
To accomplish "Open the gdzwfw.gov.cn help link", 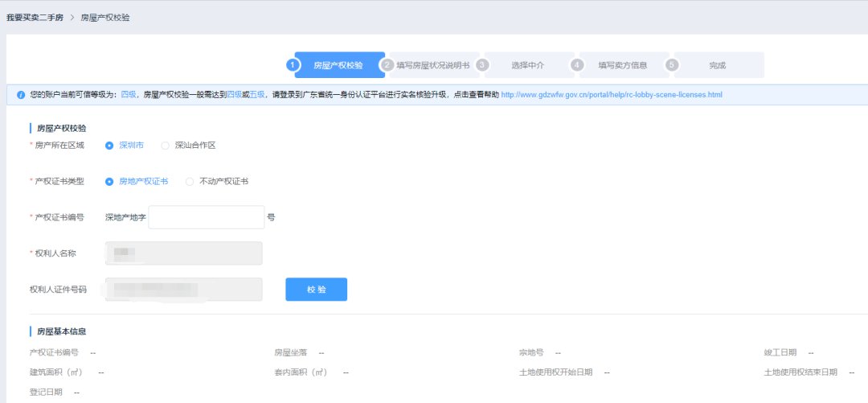I will (611, 95).
